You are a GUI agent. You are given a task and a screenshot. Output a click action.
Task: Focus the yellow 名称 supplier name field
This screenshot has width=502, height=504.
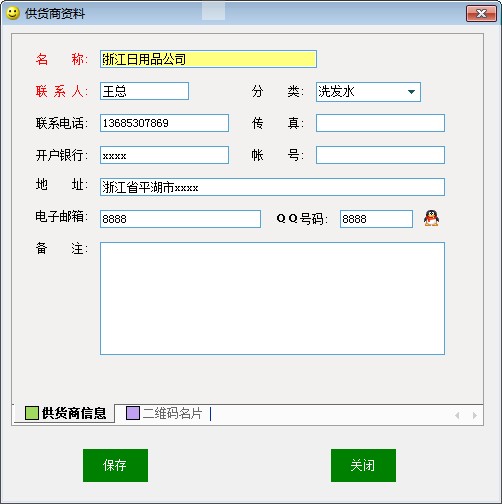tap(208, 59)
